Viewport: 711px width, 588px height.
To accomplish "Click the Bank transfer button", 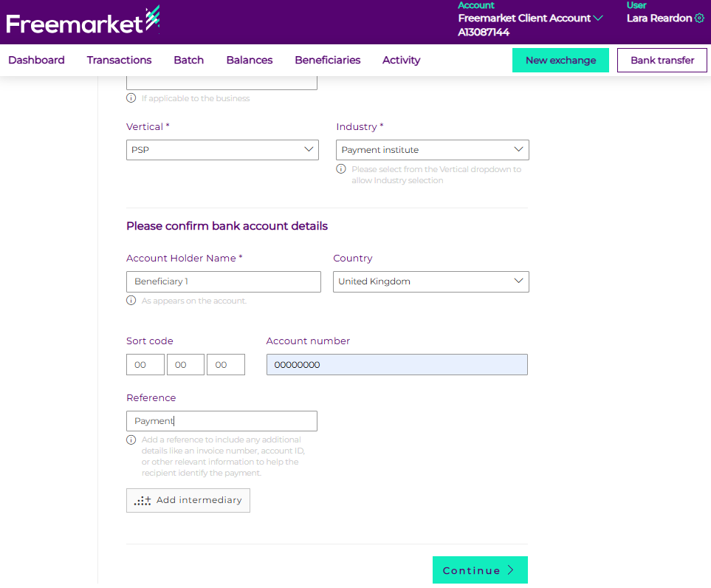I will 662,61.
